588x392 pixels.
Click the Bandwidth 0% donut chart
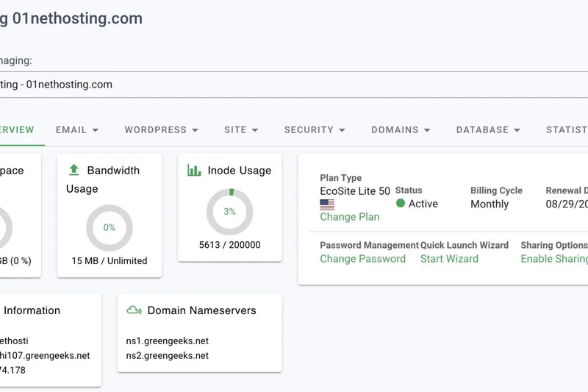[x=109, y=228]
